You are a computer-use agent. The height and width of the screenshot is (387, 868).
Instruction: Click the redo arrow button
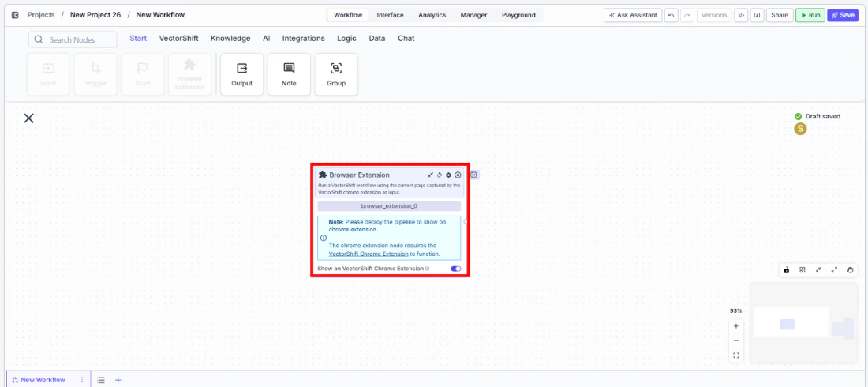[x=687, y=15]
